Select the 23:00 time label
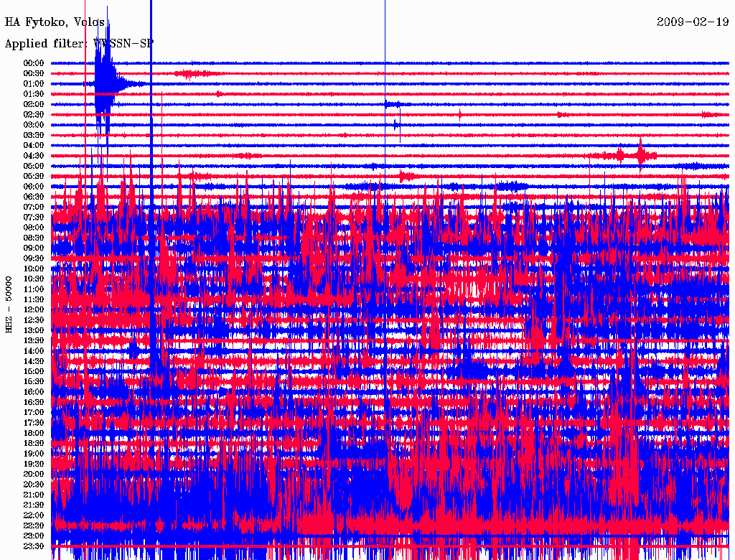The width and height of the screenshot is (735, 560). [x=34, y=536]
